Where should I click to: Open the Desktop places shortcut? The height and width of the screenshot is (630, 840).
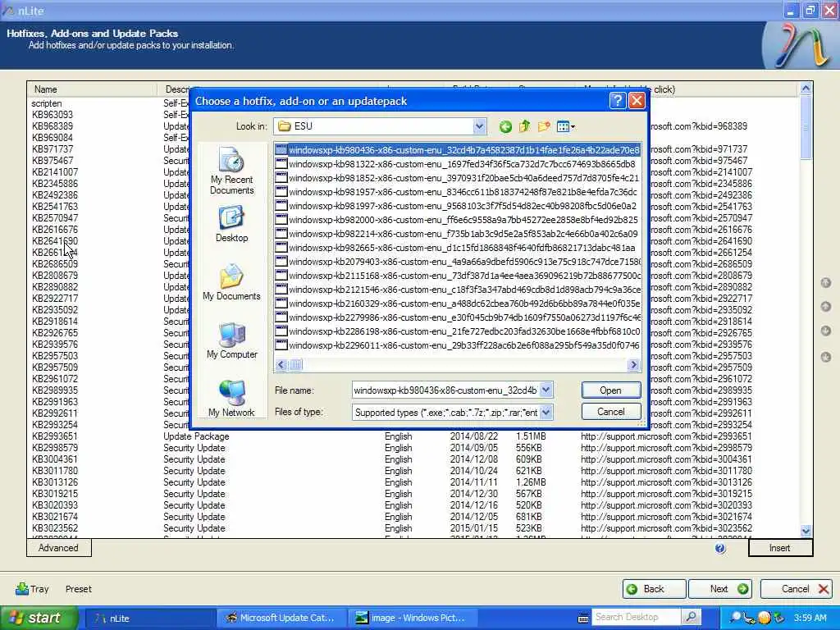click(231, 224)
